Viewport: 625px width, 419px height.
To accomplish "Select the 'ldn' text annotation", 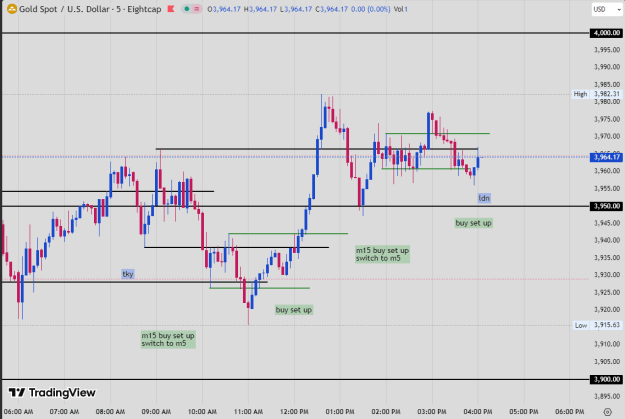I will pyautogui.click(x=484, y=198).
